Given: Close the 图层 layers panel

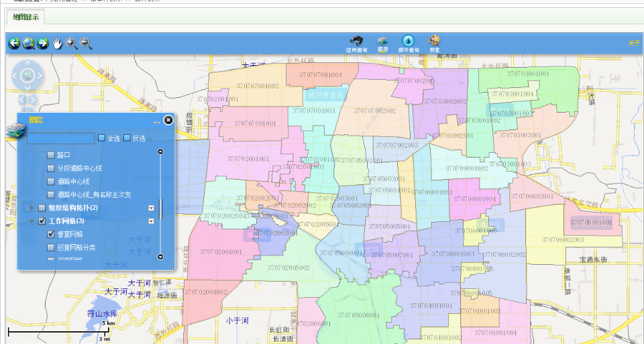Looking at the screenshot, I should pyautogui.click(x=168, y=120).
